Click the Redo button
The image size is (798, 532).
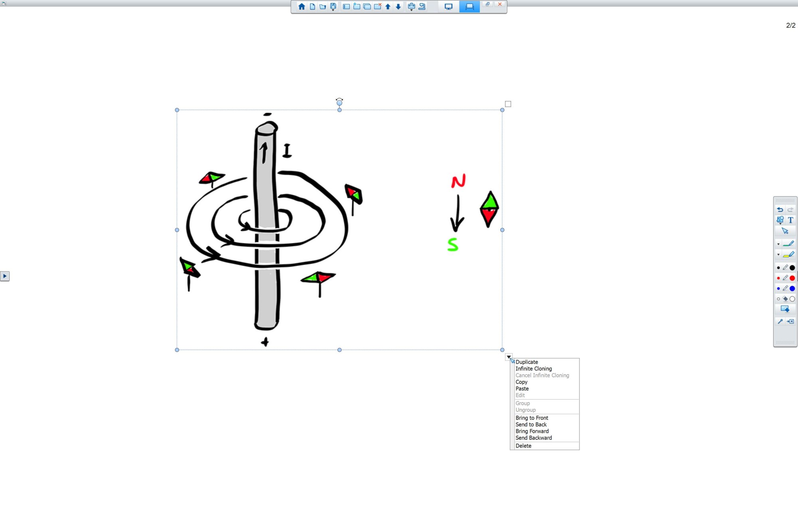790,210
